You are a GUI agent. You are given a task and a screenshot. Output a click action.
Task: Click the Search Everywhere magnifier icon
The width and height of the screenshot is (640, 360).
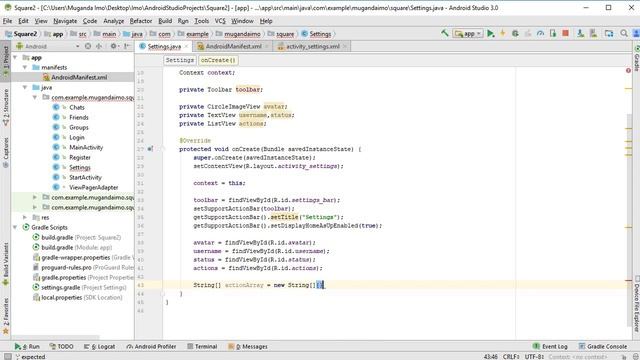tap(624, 33)
